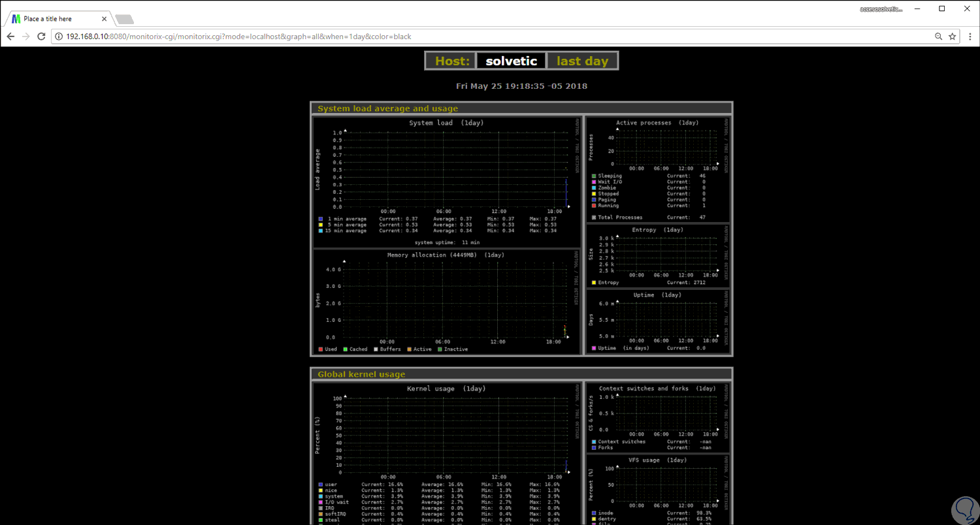980x525 pixels.
Task: Click the 'inode' VFS legend label
Action: click(607, 513)
